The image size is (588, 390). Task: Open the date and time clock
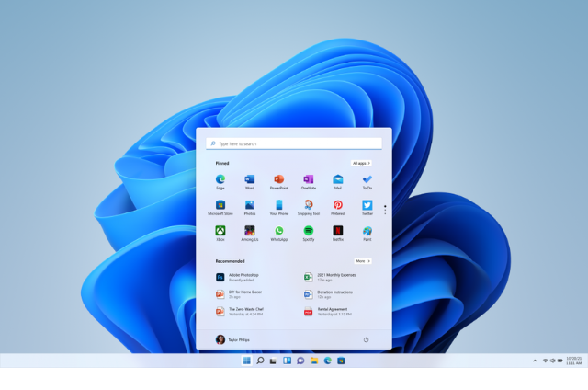(x=573, y=361)
